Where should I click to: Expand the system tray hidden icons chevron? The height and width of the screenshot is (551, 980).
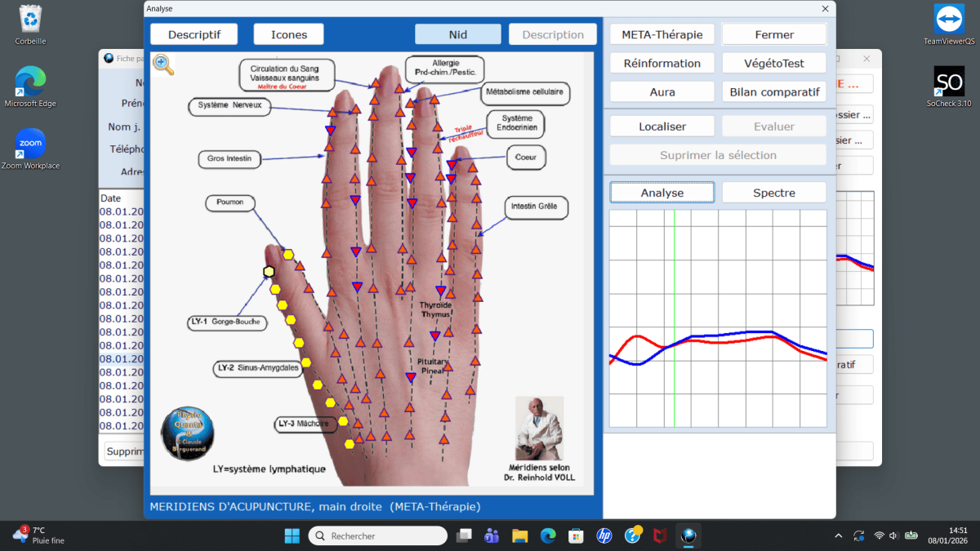[838, 535]
